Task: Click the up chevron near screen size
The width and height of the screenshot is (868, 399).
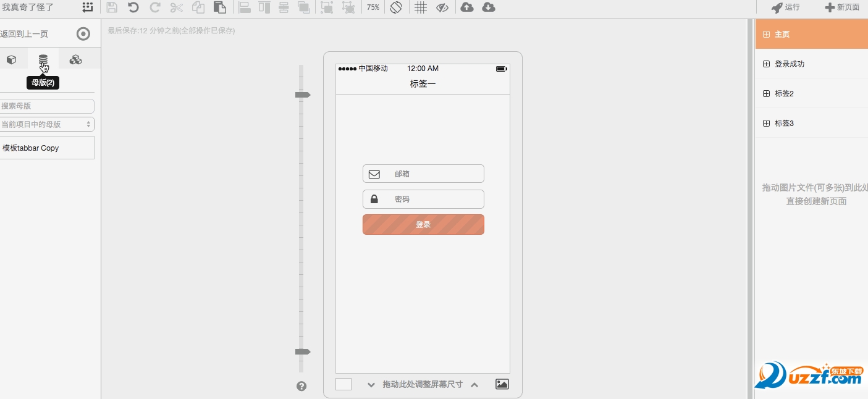Action: point(474,384)
